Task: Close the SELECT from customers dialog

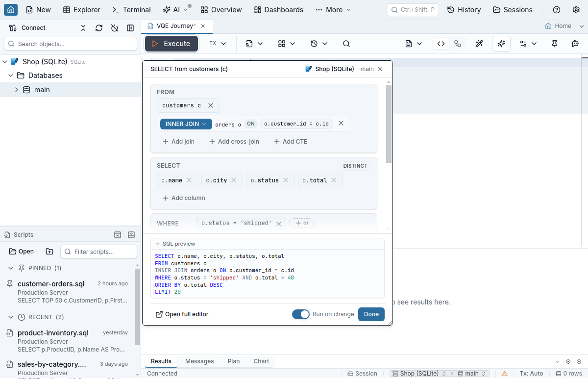Action: click(380, 69)
